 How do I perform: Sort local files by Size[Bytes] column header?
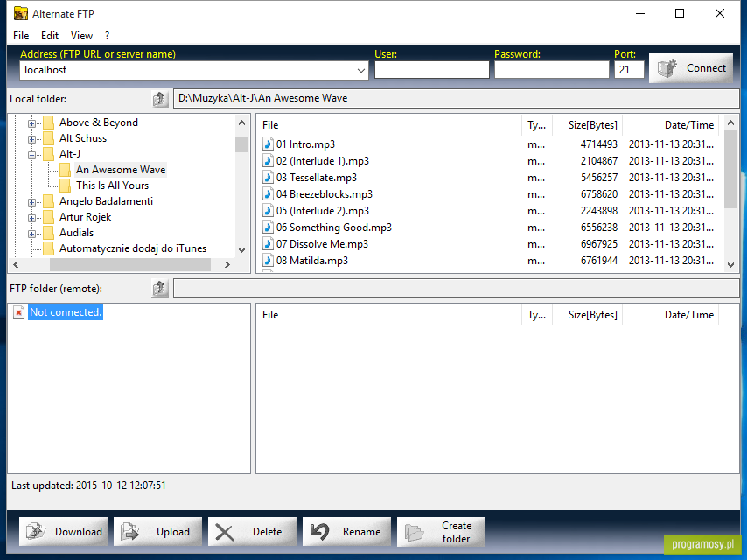click(x=587, y=125)
